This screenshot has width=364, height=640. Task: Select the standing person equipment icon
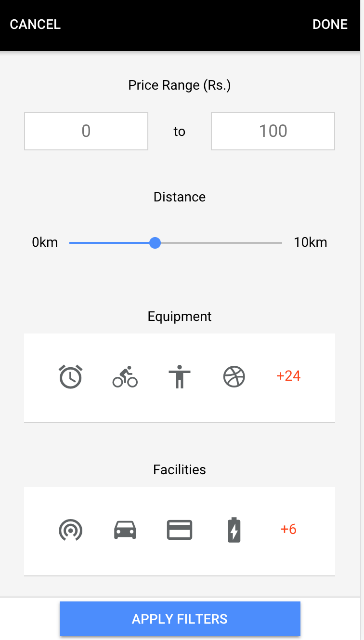coord(180,376)
